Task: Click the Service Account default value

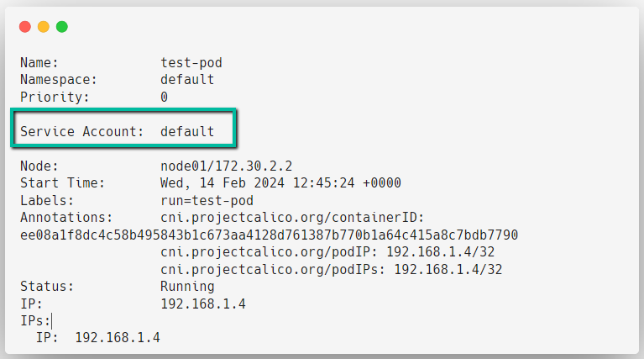Action: 187,132
